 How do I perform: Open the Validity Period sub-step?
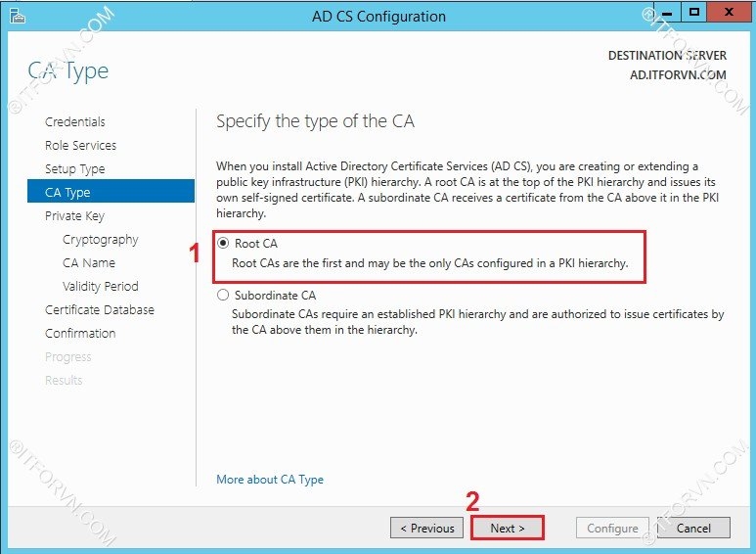[x=100, y=287]
